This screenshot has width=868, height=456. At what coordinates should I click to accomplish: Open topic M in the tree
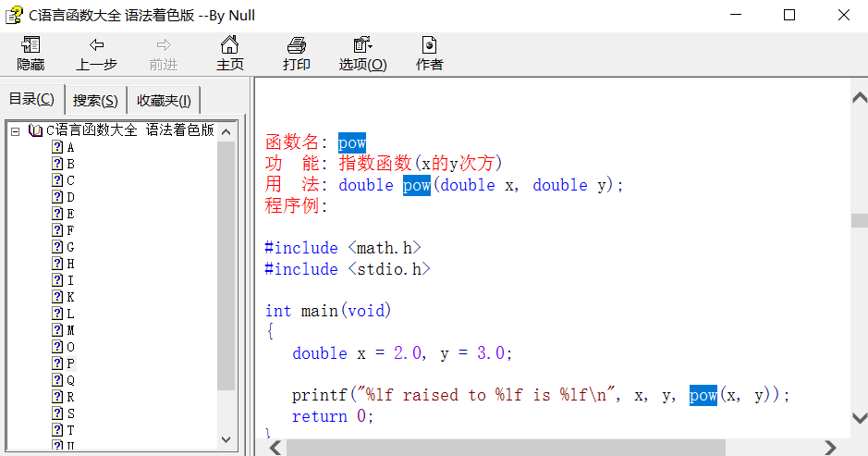70,330
